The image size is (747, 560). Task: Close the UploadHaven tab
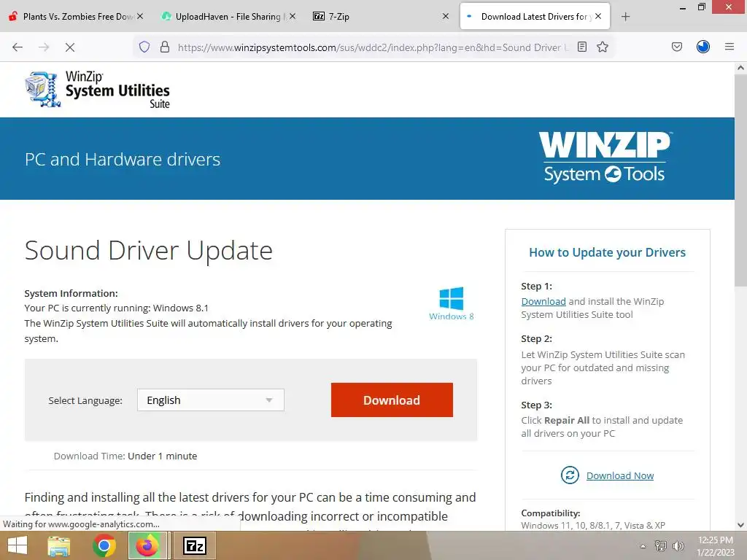pos(293,16)
